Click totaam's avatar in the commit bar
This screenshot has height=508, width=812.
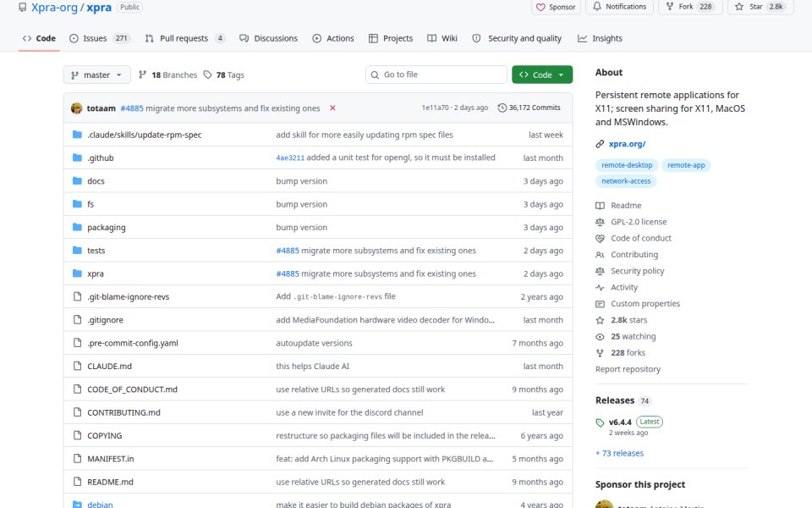click(77, 108)
